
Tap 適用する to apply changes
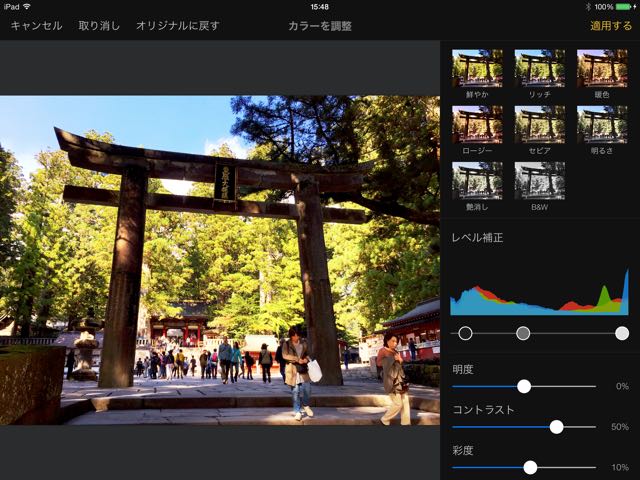(611, 26)
